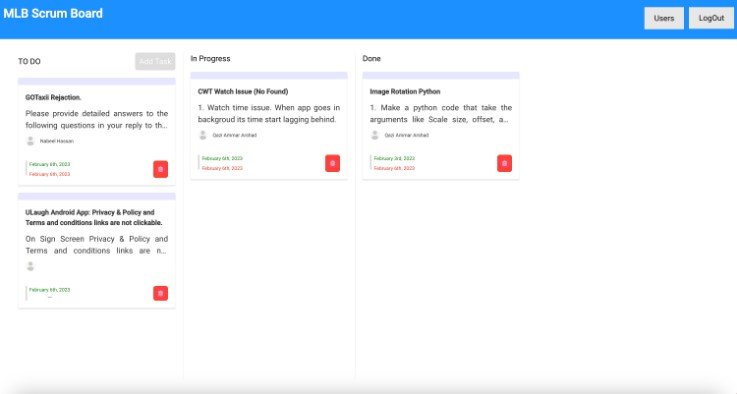Click green start date on CWT Watch Issue card
The height and width of the screenshot is (394, 737).
pos(222,158)
